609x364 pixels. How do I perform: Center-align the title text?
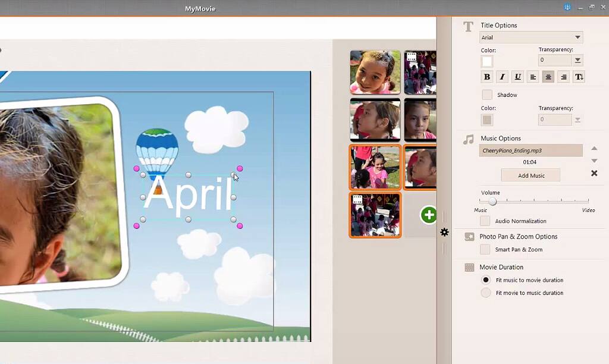click(548, 77)
